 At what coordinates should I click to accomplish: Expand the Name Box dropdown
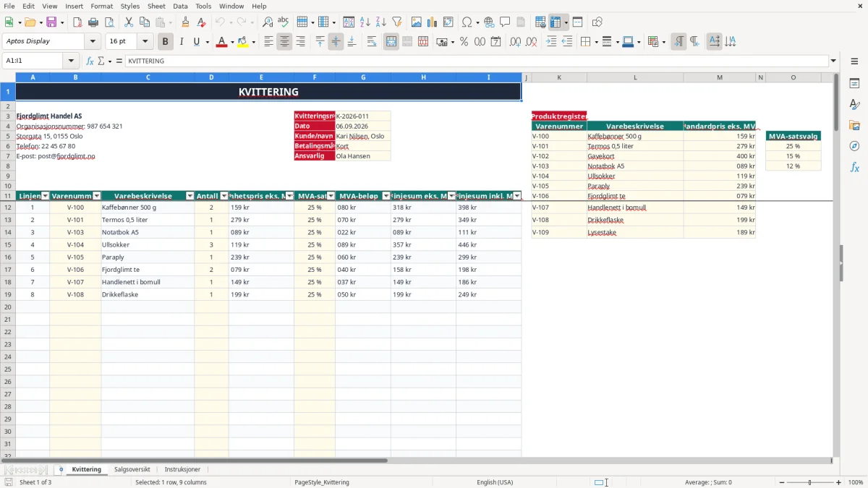coord(71,61)
